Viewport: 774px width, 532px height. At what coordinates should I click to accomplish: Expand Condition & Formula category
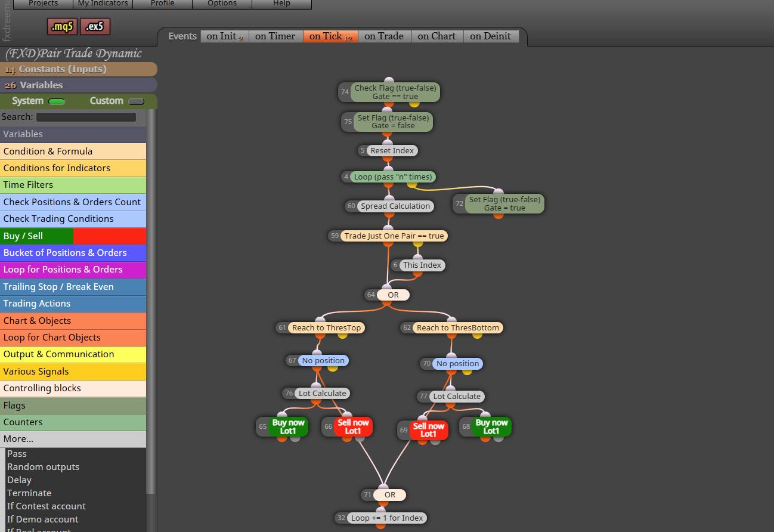(x=73, y=151)
